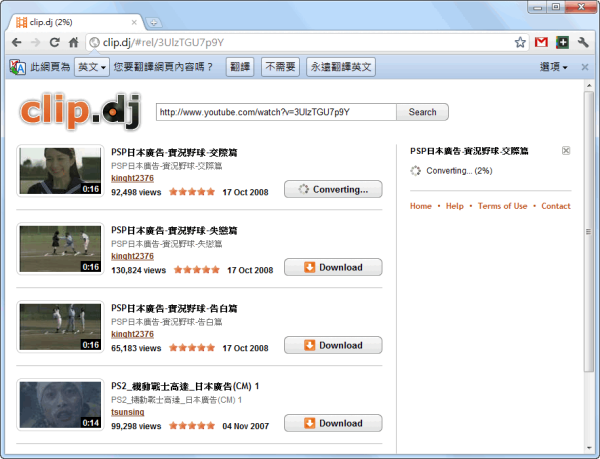Bookmark this page with the star icon
Image resolution: width=600 pixels, height=459 pixels.
point(520,42)
